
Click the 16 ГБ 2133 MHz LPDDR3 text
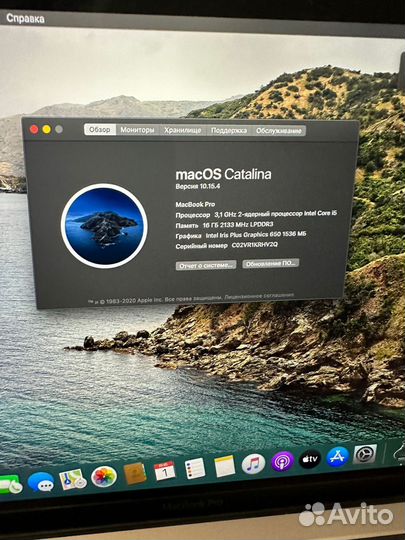point(238,225)
